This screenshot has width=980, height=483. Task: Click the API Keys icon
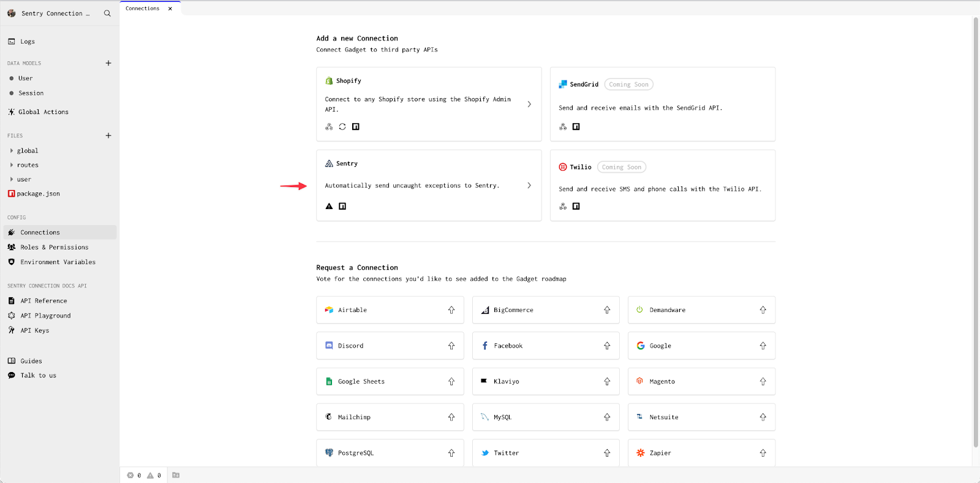click(x=12, y=330)
